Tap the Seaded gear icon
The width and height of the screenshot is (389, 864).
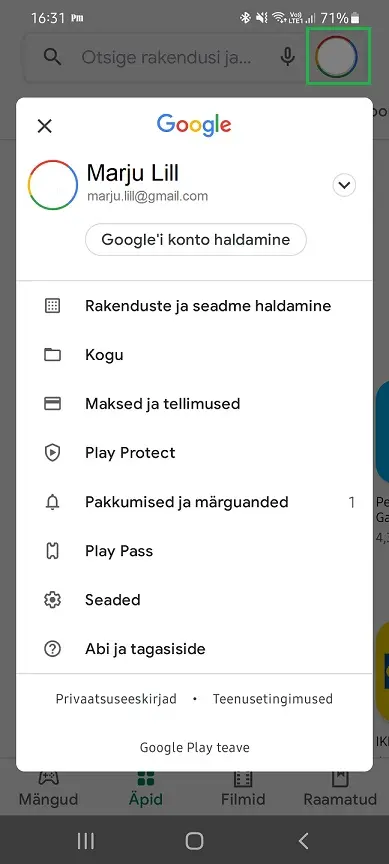click(52, 600)
